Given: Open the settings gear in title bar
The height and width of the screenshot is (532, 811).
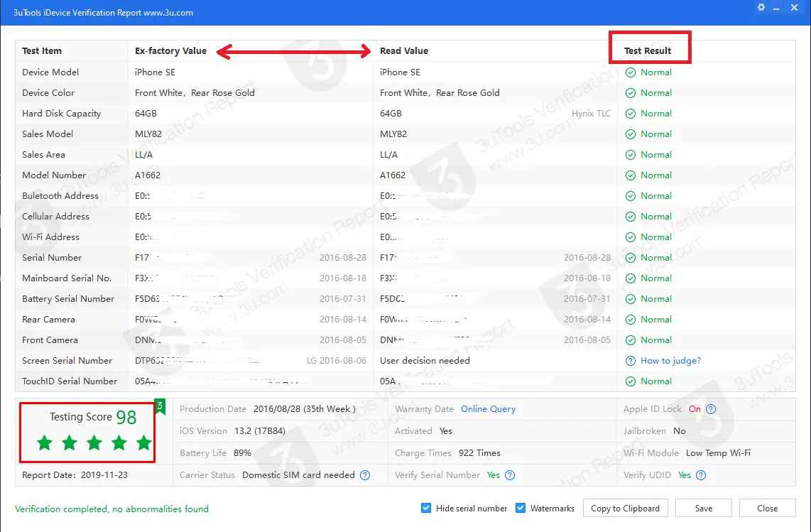Looking at the screenshot, I should pyautogui.click(x=761, y=7).
